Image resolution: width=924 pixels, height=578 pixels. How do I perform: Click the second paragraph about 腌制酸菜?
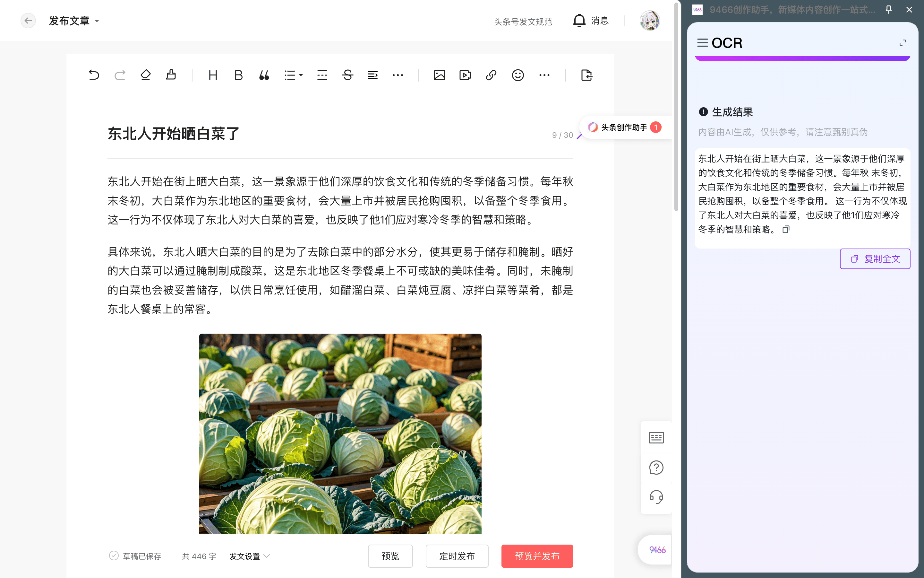pyautogui.click(x=340, y=280)
